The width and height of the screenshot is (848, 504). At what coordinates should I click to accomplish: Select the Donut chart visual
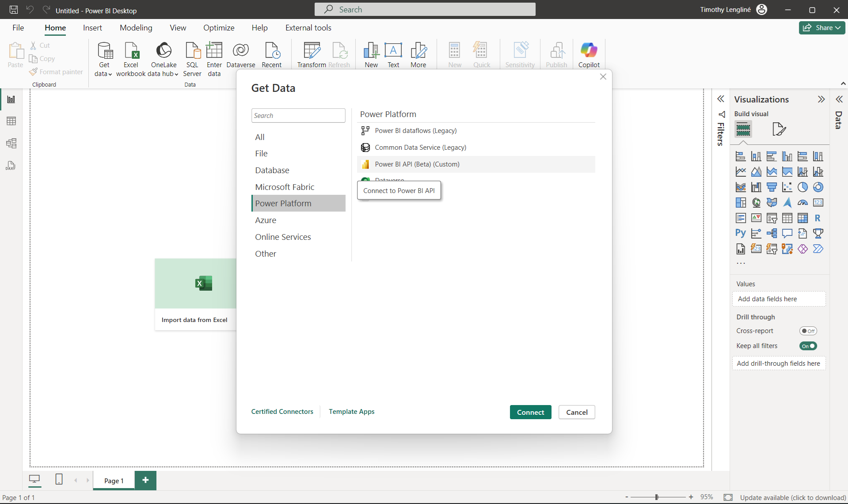tap(818, 187)
